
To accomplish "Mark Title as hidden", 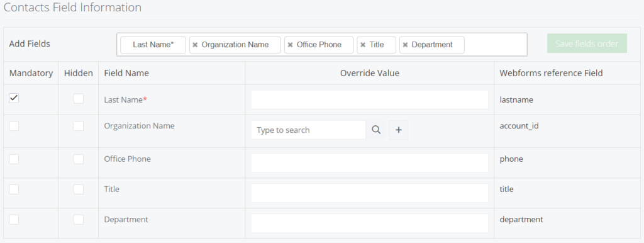I will (x=79, y=189).
